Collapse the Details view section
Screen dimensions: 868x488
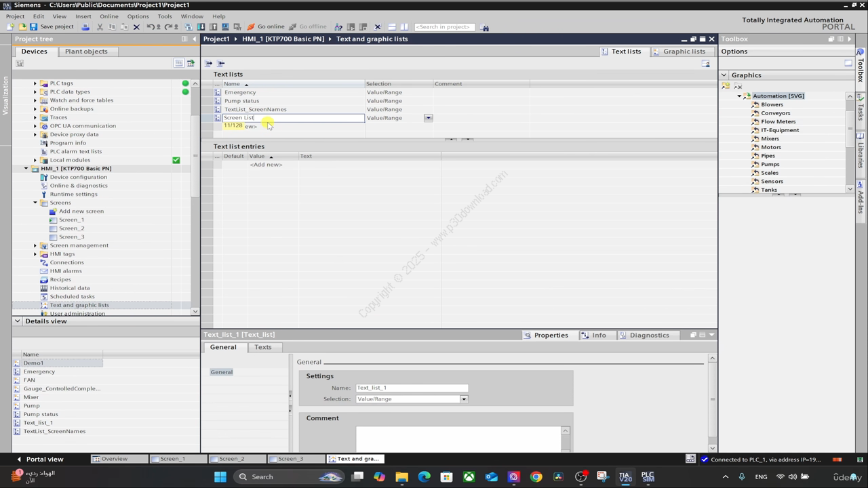(x=18, y=321)
